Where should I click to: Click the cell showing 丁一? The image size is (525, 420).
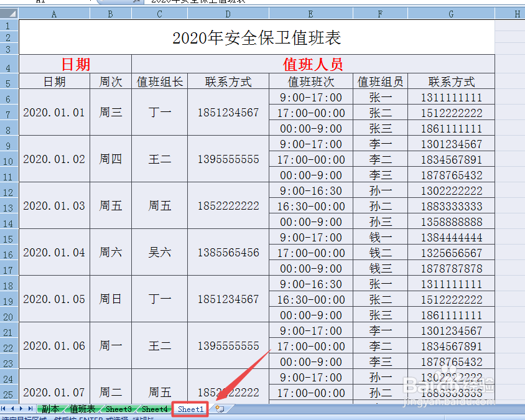160,112
